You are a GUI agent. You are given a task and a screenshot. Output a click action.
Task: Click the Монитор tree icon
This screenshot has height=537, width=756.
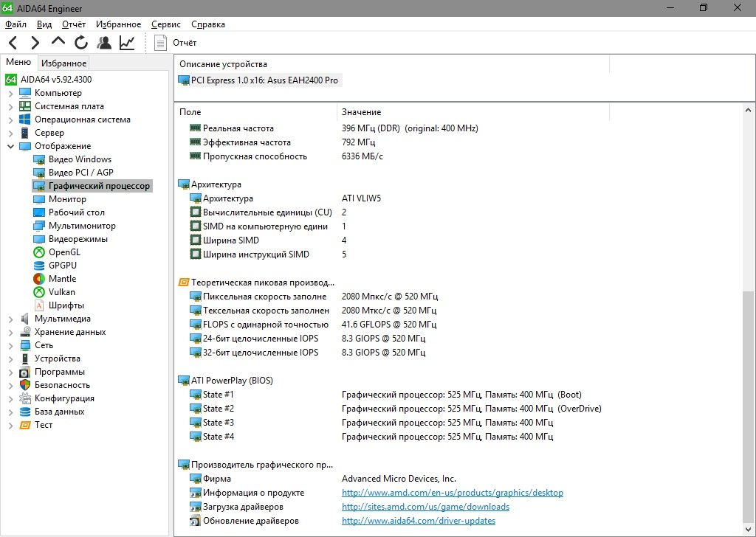pyautogui.click(x=39, y=199)
